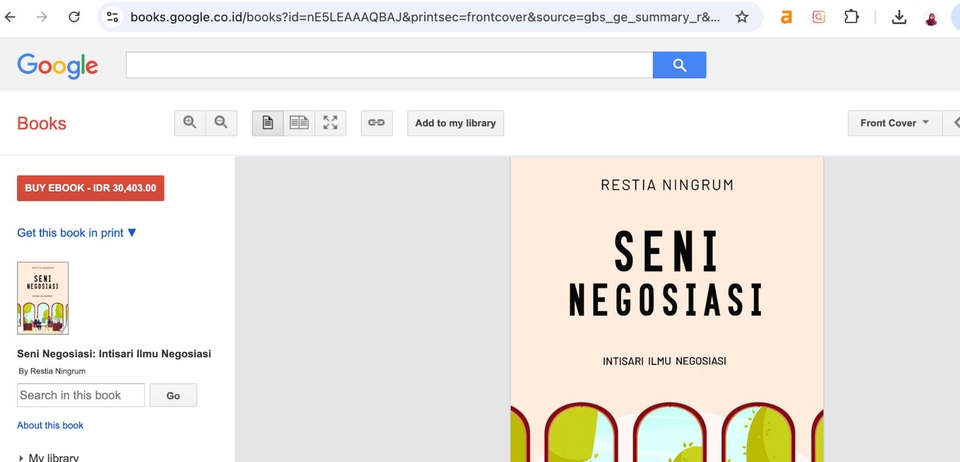Show browser downloads
Screen dimensions: 960x462
[899, 17]
